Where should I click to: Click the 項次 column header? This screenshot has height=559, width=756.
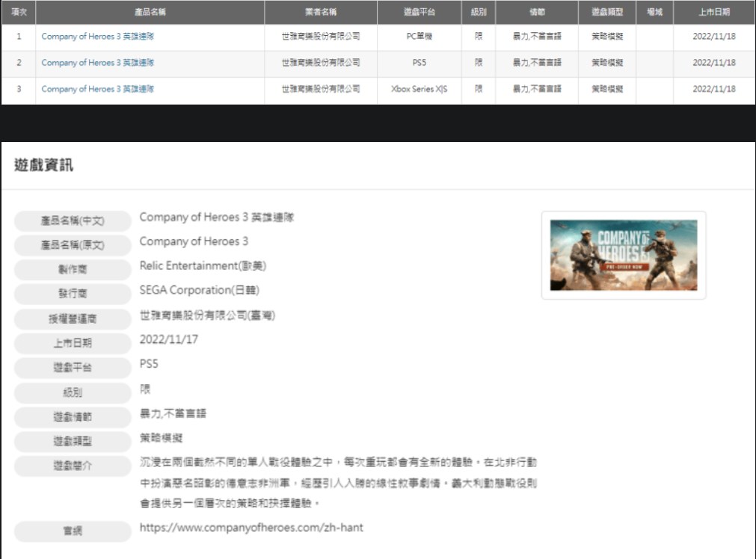click(18, 12)
